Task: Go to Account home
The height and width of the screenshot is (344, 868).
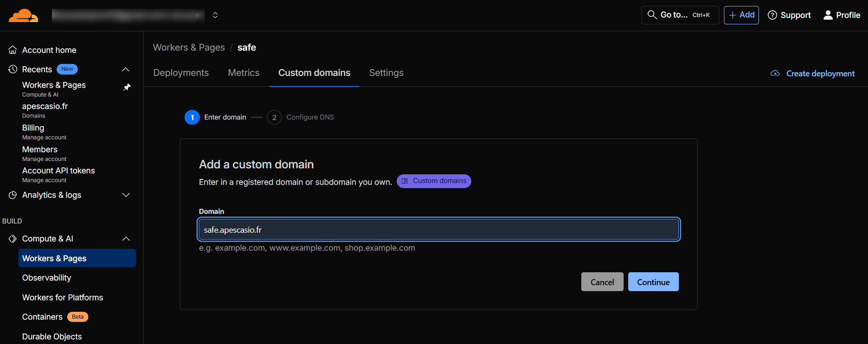Action: coord(49,50)
